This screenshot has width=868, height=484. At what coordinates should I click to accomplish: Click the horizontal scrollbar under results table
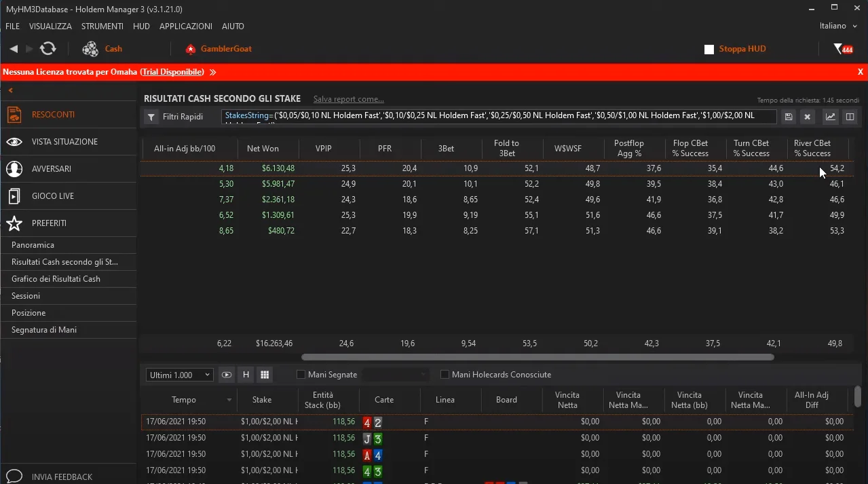click(x=537, y=357)
